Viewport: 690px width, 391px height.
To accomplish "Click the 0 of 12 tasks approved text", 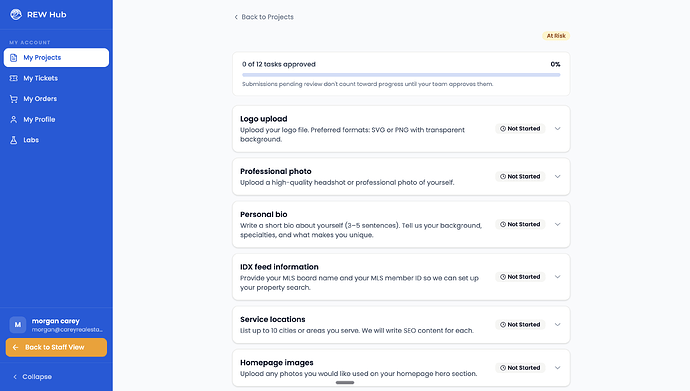I will 279,64.
